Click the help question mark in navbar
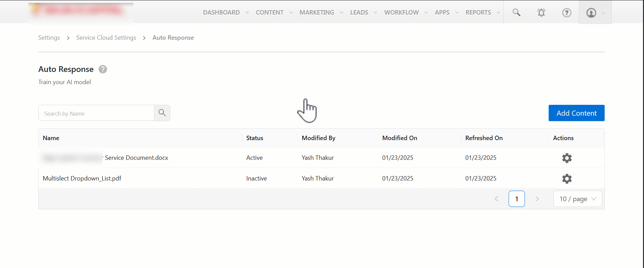Screen dimensions: 644x268 (566, 13)
